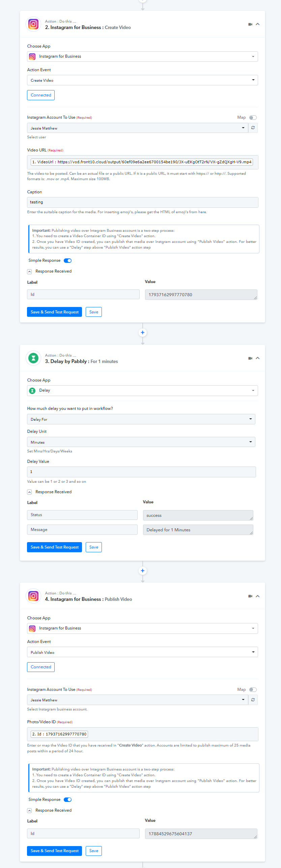Click Save & Send Test Request in step 4
Image resolution: width=281 pixels, height=868 pixels.
tap(54, 851)
